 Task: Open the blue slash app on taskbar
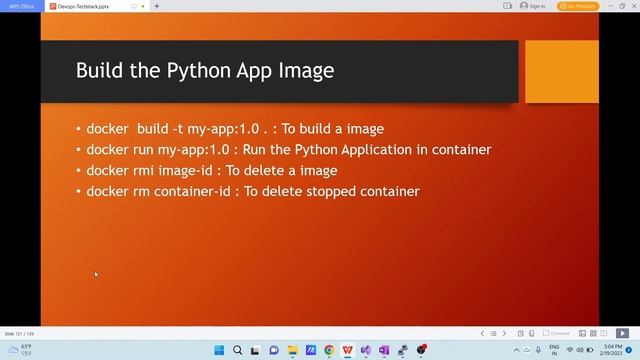311,350
